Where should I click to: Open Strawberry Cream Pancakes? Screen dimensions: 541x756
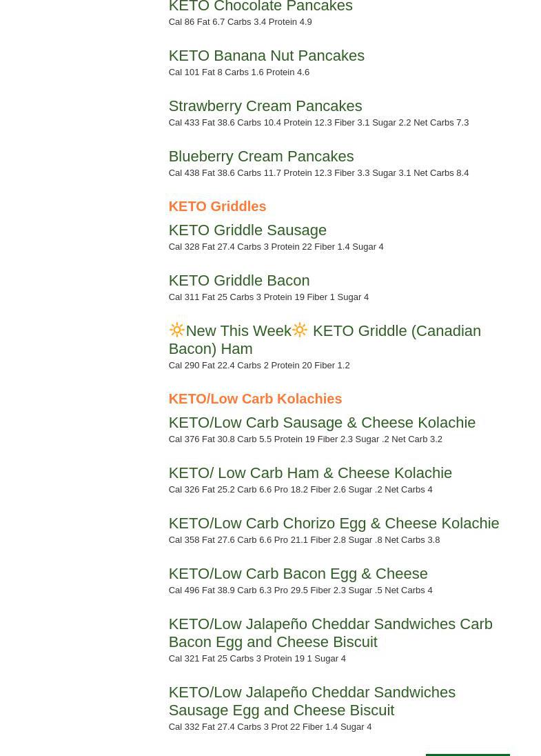coord(265,106)
